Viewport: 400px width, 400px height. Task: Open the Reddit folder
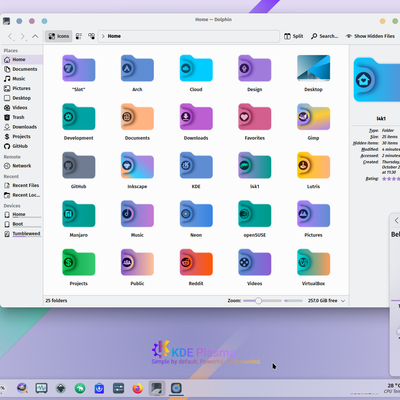196,263
